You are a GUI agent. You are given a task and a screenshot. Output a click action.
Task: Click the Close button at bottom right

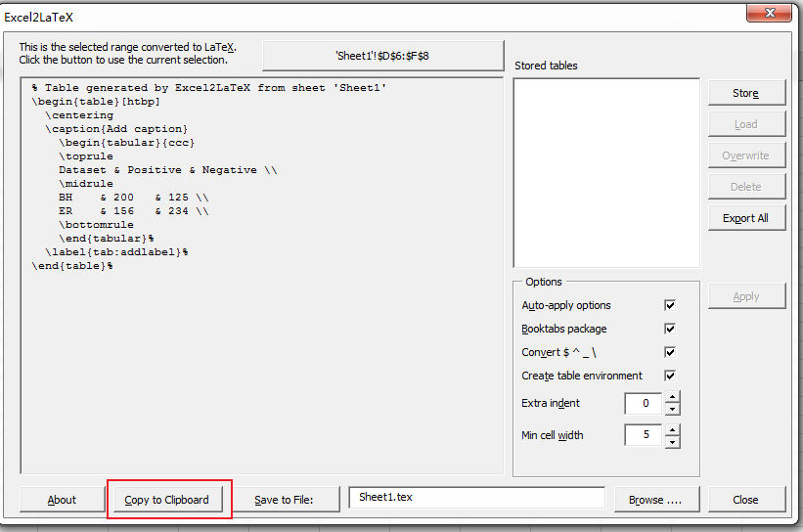click(746, 500)
